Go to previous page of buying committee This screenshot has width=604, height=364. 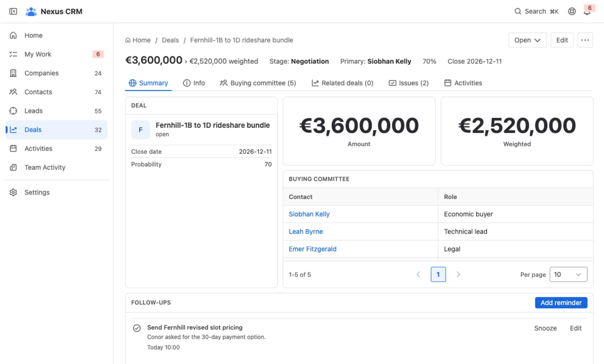coord(419,274)
